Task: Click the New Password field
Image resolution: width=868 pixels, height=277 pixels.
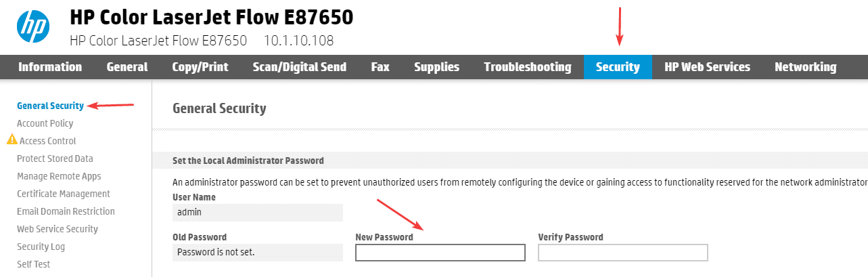Action: tap(440, 253)
